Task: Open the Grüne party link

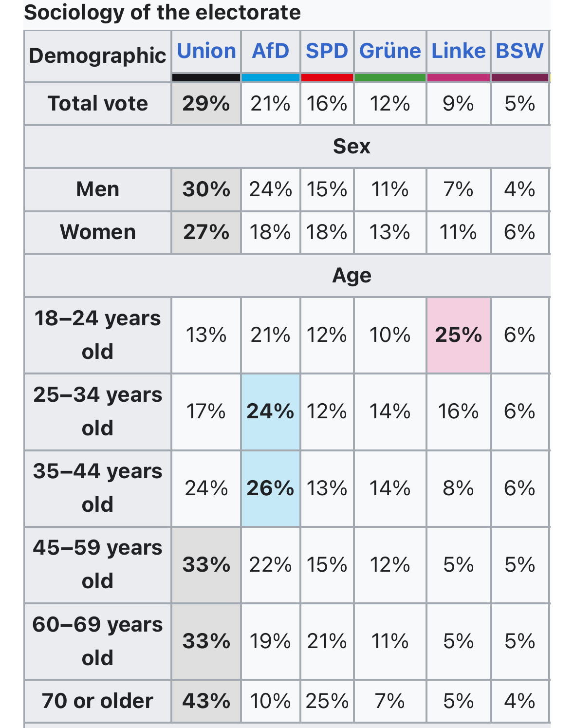Action: coord(390,51)
